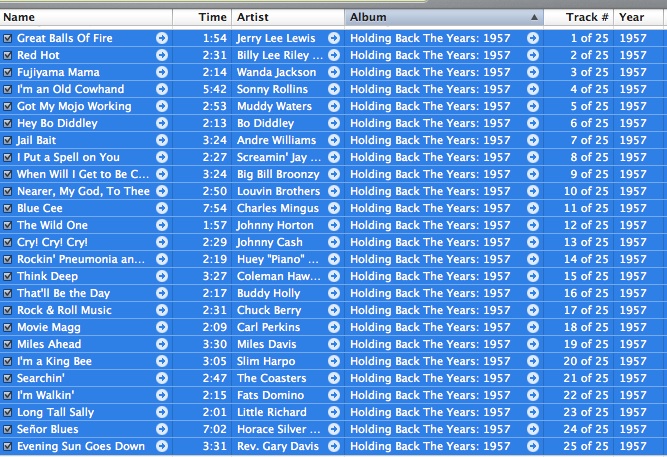Sort the list by the Name column header
The width and height of the screenshot is (667, 457).
pyautogui.click(x=85, y=17)
